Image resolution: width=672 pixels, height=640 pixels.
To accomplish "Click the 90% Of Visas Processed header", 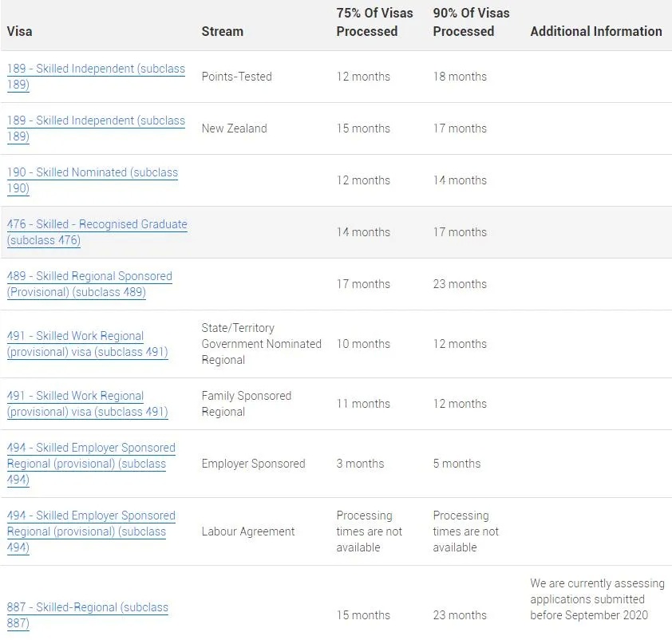I will (x=471, y=22).
